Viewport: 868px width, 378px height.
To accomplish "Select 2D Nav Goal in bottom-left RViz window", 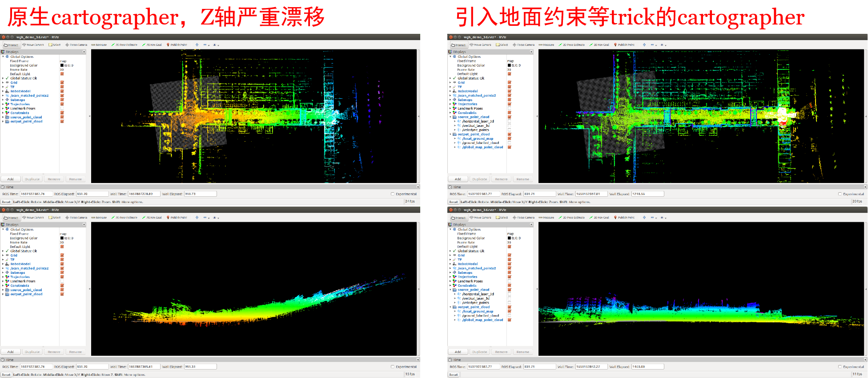I will pos(152,218).
